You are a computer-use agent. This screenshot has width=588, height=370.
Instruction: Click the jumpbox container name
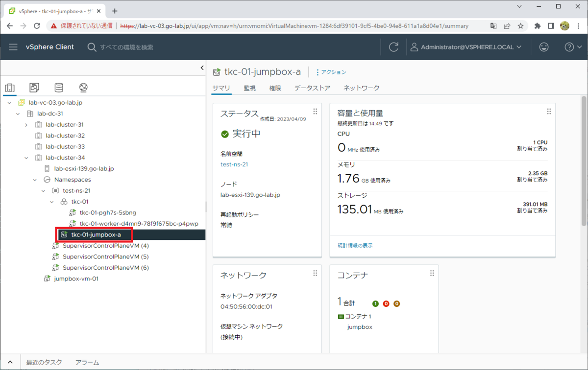(360, 327)
